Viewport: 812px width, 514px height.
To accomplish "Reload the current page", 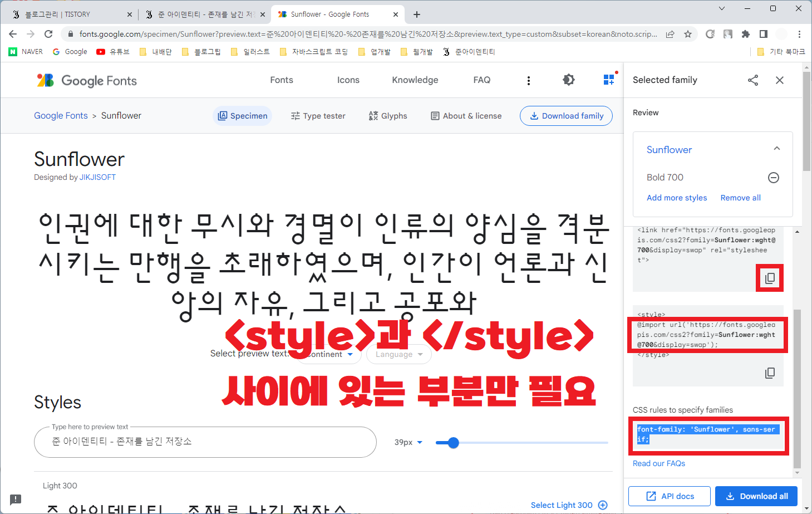I will (48, 34).
